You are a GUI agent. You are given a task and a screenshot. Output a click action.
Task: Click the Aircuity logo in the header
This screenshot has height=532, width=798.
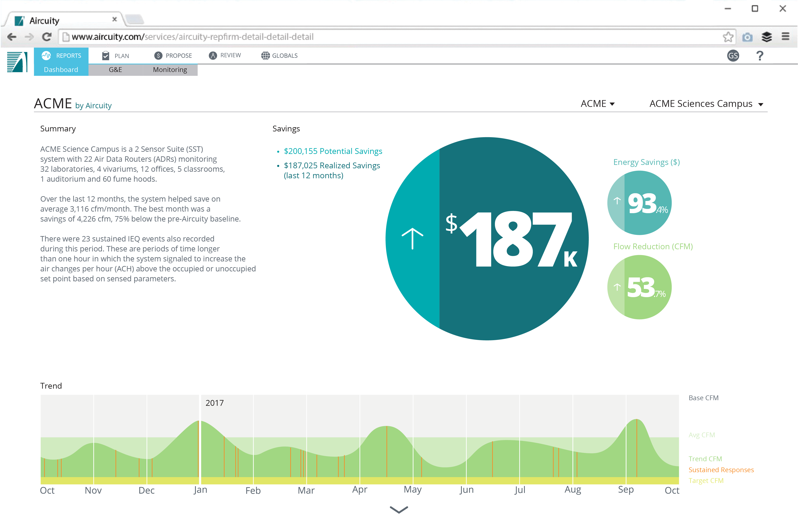(17, 62)
